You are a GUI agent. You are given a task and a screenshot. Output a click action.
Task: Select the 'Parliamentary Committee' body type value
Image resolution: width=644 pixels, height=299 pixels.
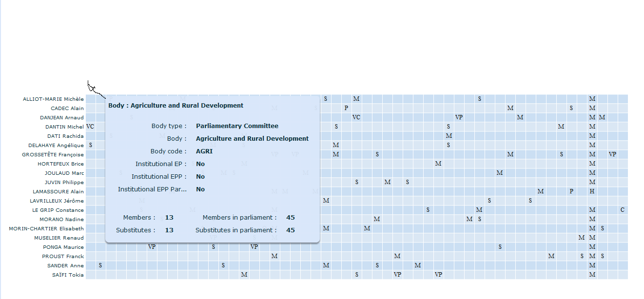[x=237, y=126]
